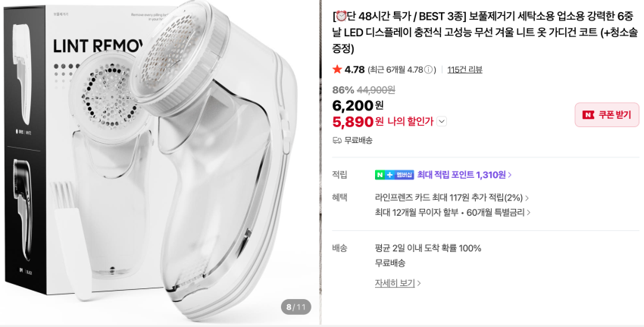Click the N+ 멤버십 badge icon
The width and height of the screenshot is (644, 327).
coord(394,175)
